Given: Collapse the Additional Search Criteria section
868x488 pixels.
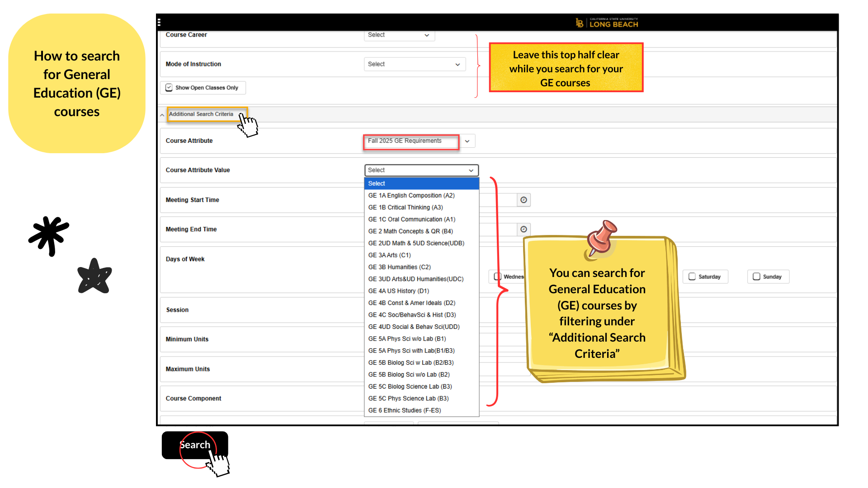Looking at the screenshot, I should (x=162, y=114).
